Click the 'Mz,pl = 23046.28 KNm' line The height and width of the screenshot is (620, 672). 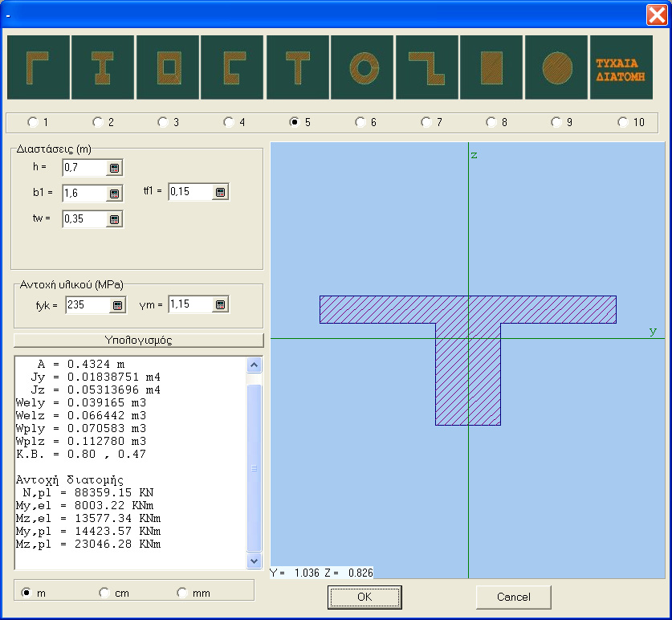[88, 545]
